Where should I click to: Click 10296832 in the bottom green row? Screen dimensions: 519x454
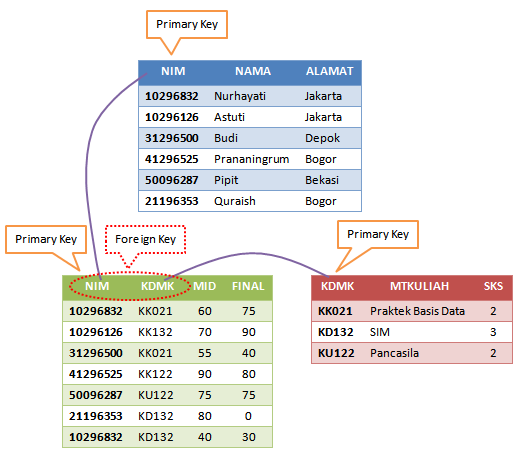[x=96, y=437]
